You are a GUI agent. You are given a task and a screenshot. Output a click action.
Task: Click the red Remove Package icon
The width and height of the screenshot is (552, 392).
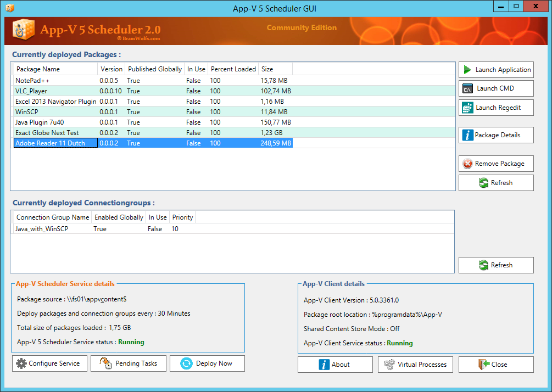pyautogui.click(x=467, y=164)
